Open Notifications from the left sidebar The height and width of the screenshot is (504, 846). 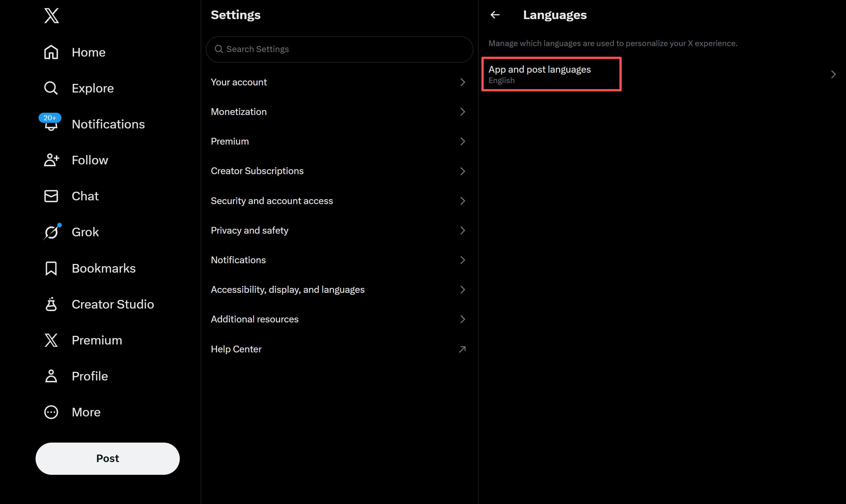(x=108, y=124)
